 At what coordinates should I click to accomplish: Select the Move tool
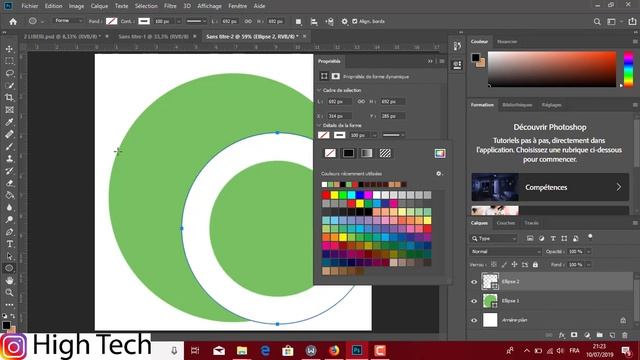tap(9, 49)
